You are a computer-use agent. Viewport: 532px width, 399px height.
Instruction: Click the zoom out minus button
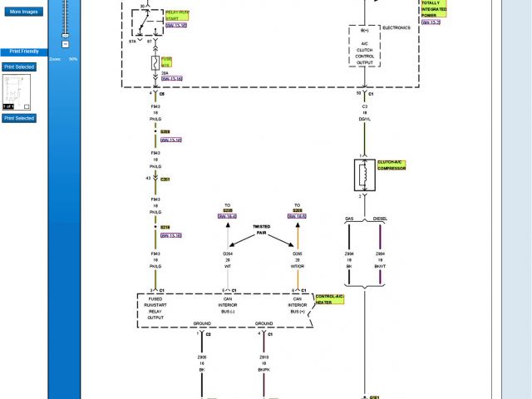click(x=65, y=45)
